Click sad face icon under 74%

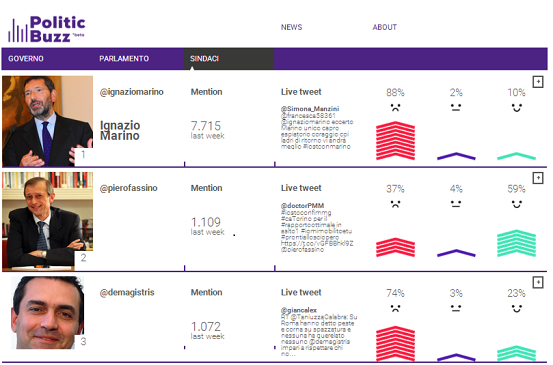[x=395, y=308]
